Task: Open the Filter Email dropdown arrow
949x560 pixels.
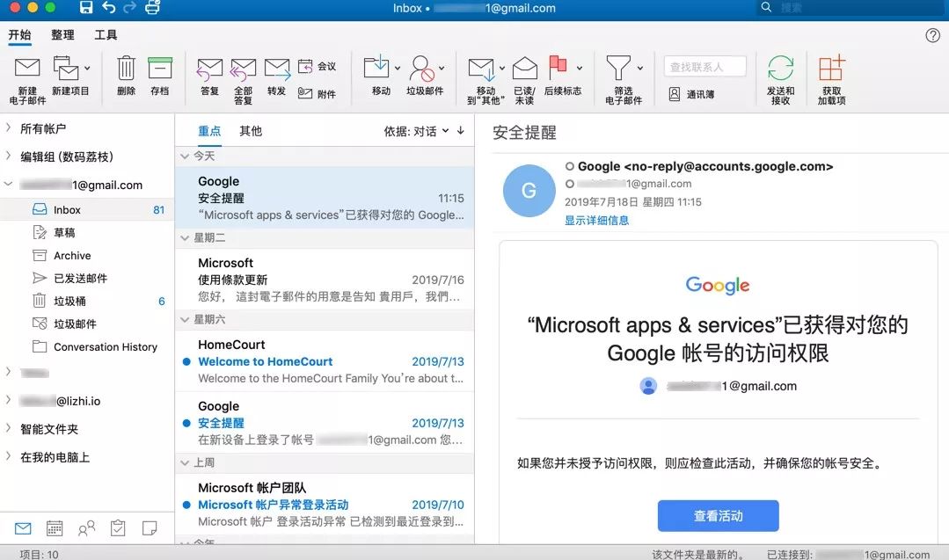Action: pyautogui.click(x=639, y=68)
